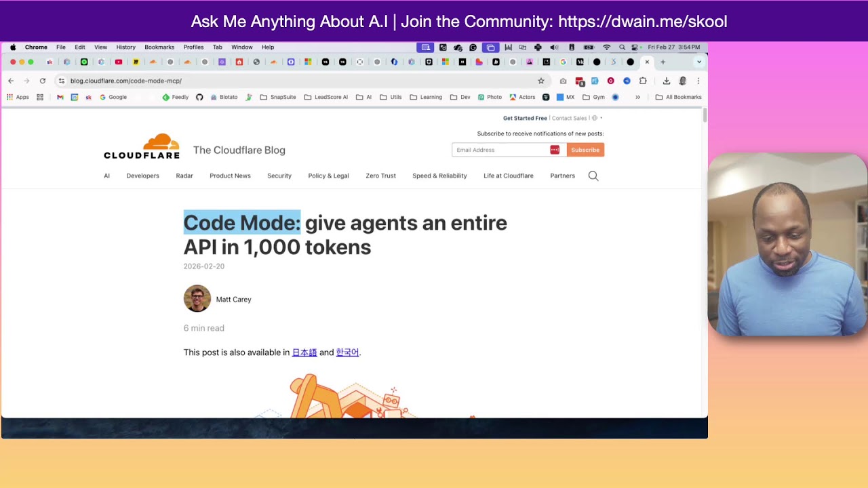Click the address bar URL
Screen dimensions: 868x488
click(x=126, y=81)
